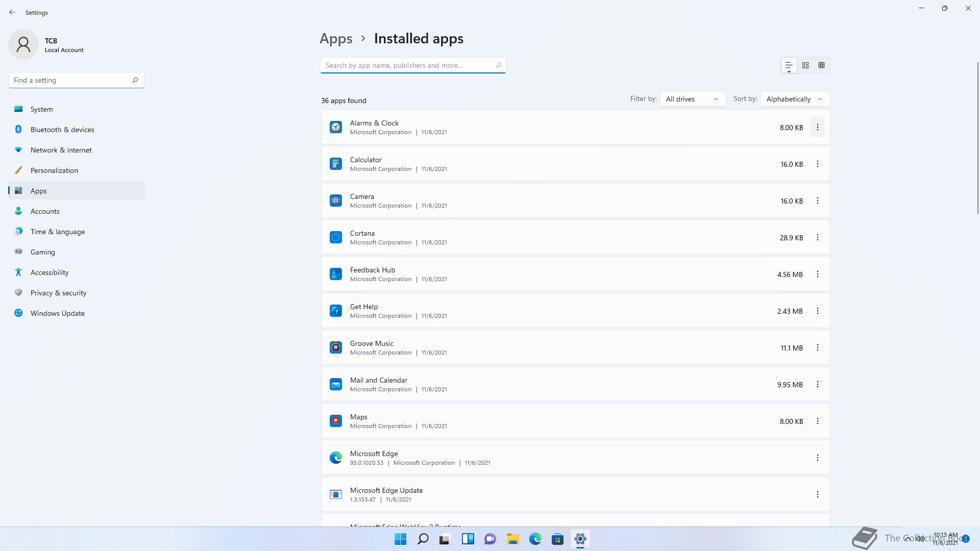This screenshot has width=980, height=551.
Task: Click the Camera app icon
Action: (x=336, y=201)
